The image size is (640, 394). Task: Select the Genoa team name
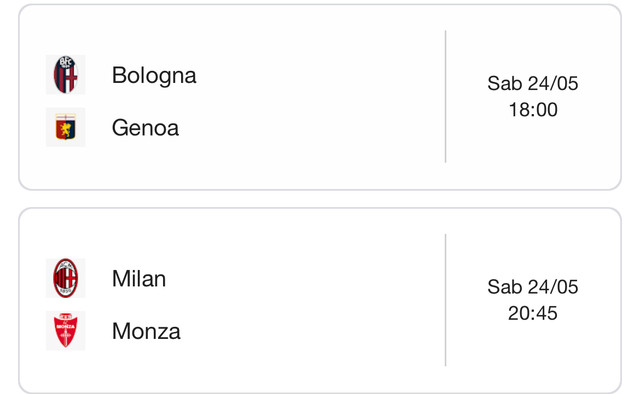point(145,128)
